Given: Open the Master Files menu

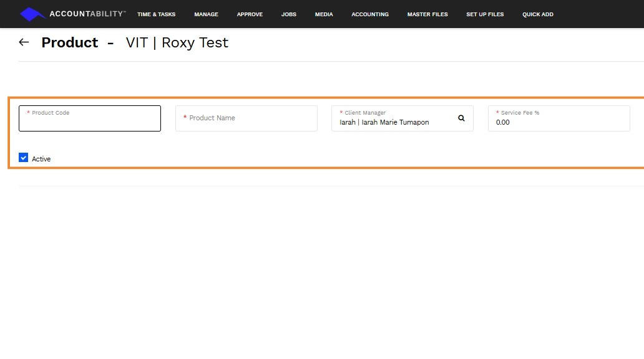Looking at the screenshot, I should click(x=427, y=14).
